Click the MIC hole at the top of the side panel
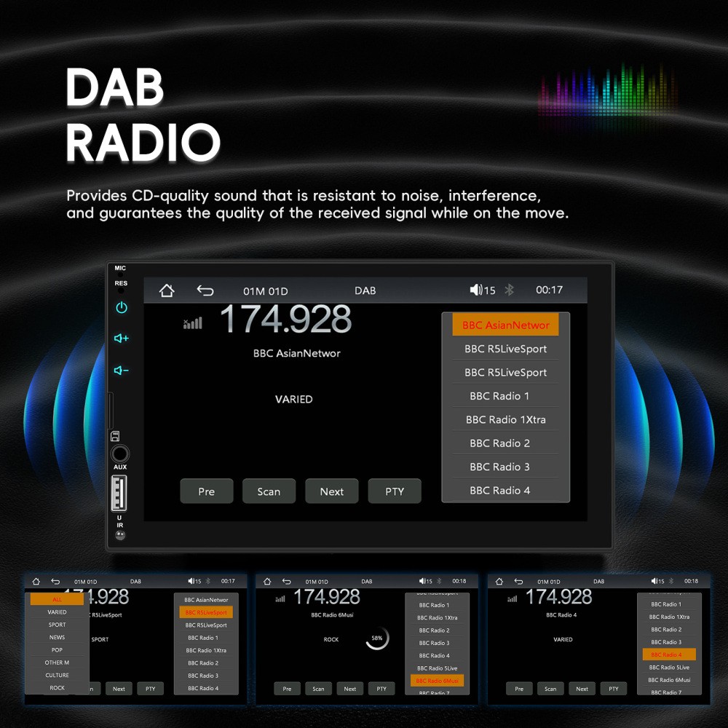 (120, 275)
